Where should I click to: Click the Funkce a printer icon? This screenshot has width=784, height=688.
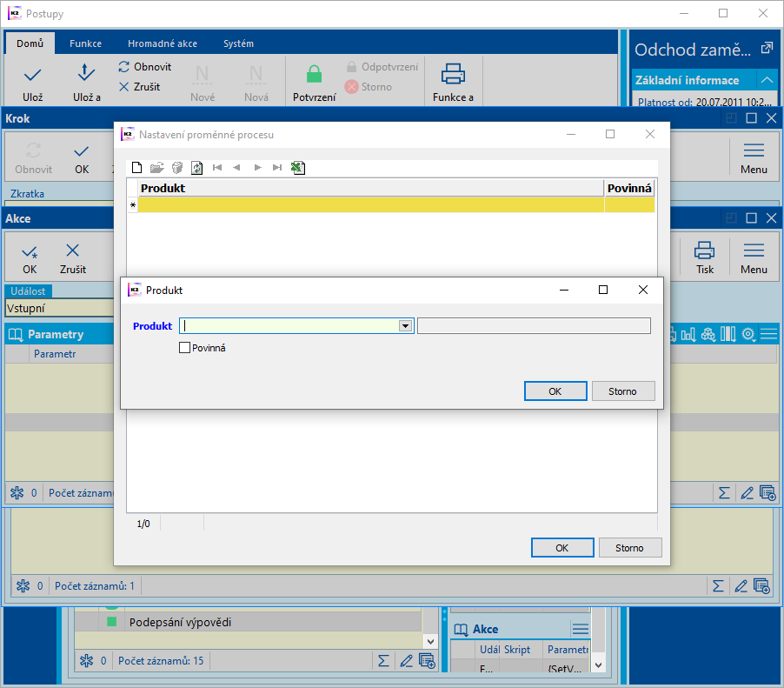coord(453,74)
